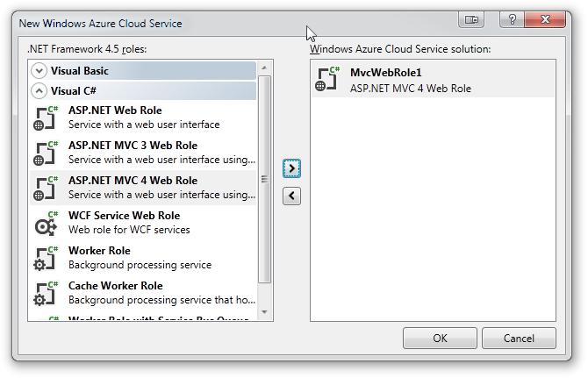Screen dimensions: 588x378
Task: Expand the Visual Basic roles group
Action: (x=39, y=70)
